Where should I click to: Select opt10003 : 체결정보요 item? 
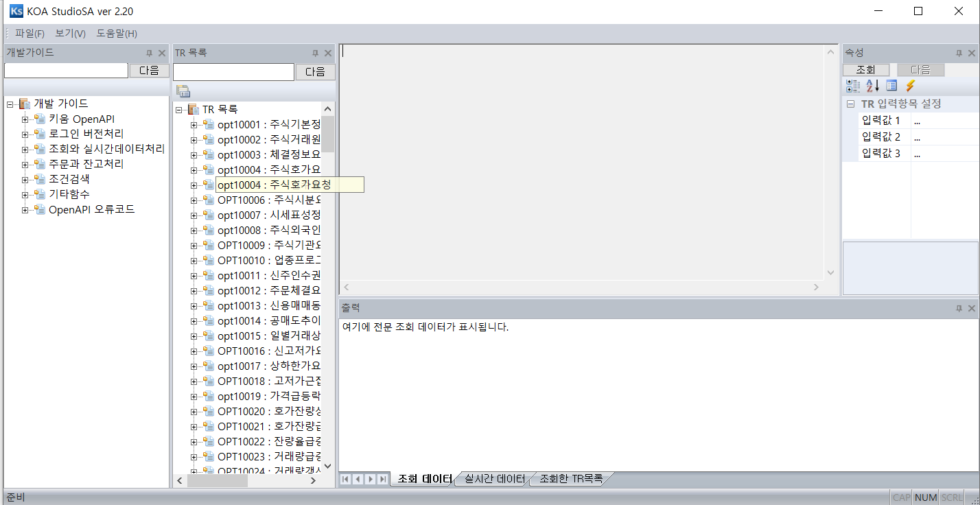point(268,155)
